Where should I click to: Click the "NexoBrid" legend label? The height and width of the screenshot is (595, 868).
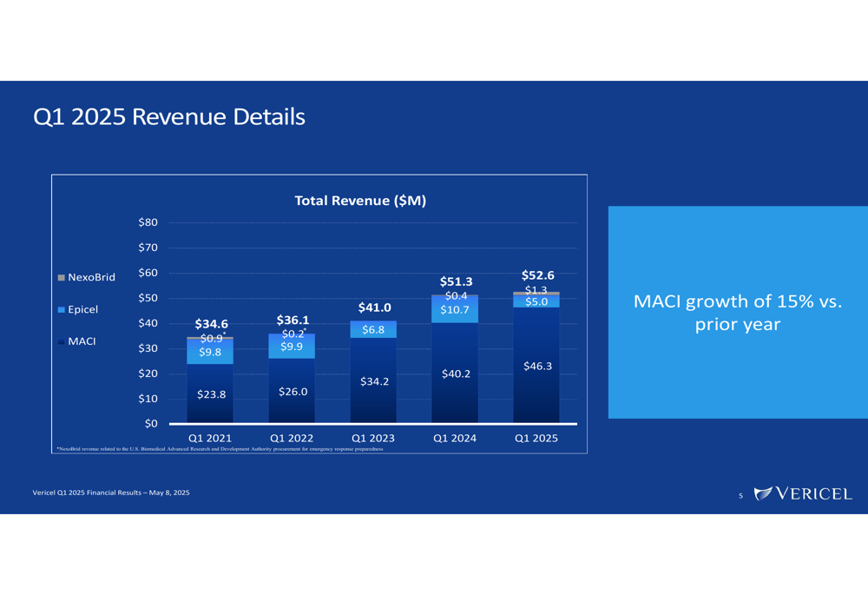pyautogui.click(x=91, y=277)
